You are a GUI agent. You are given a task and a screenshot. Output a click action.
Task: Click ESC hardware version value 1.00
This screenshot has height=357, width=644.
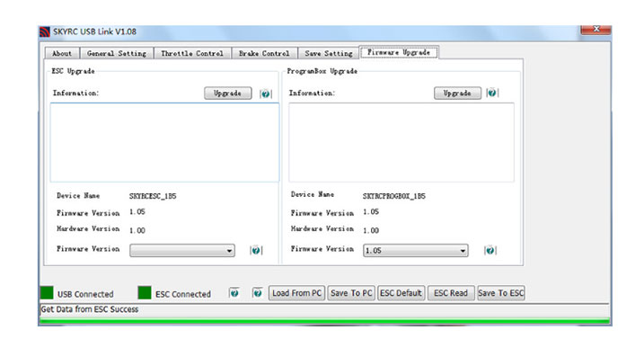point(137,230)
